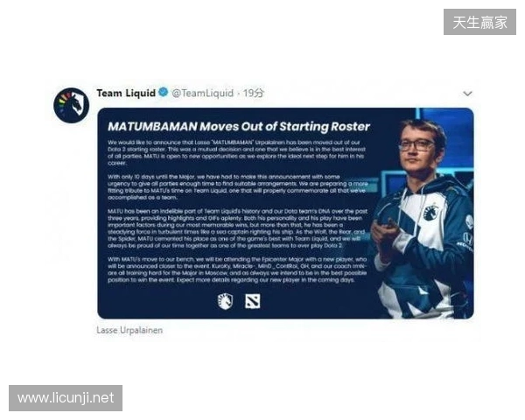Click the blue verified badge
The width and height of the screenshot is (525, 420).
point(164,92)
